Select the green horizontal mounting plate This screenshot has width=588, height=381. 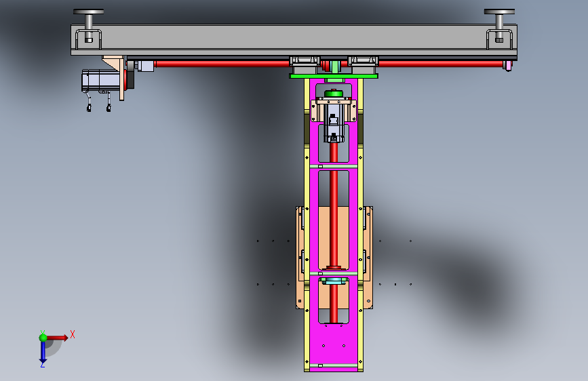pyautogui.click(x=334, y=76)
